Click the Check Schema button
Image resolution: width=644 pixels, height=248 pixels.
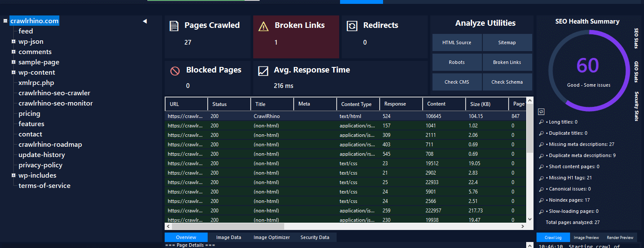(x=507, y=82)
